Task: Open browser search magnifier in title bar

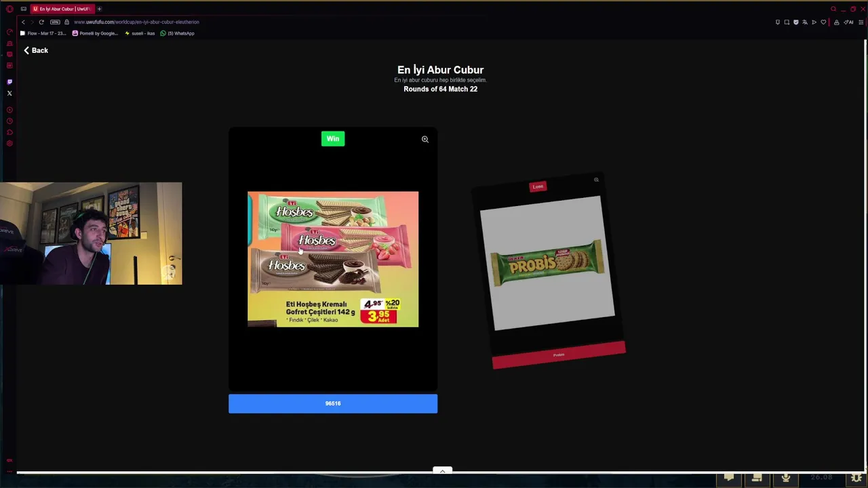Action: pyautogui.click(x=833, y=9)
